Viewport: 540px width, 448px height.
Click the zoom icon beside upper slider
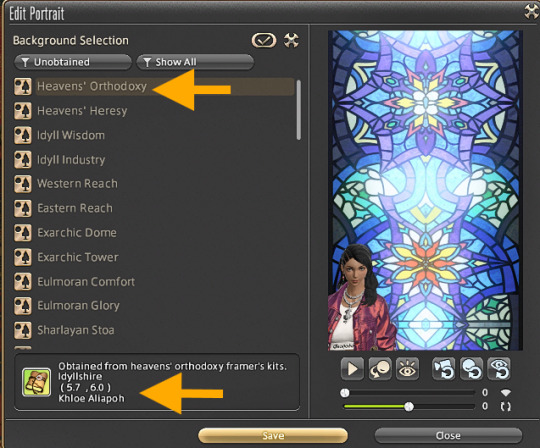[505, 393]
